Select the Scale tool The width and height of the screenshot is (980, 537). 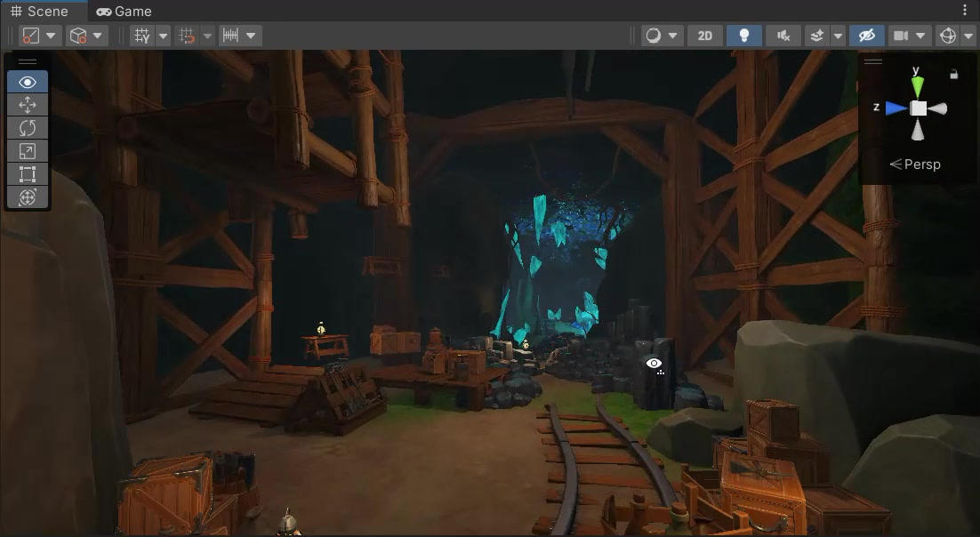click(x=28, y=151)
